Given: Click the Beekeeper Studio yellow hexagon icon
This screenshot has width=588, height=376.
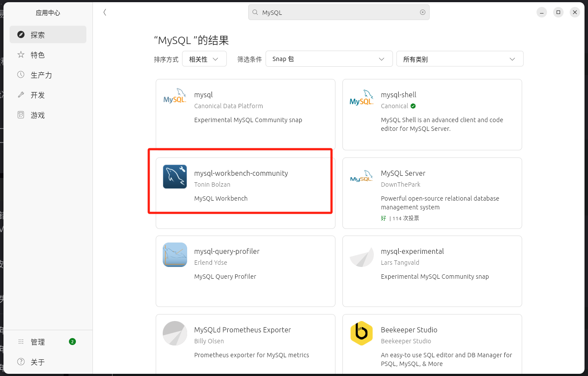Looking at the screenshot, I should point(362,333).
